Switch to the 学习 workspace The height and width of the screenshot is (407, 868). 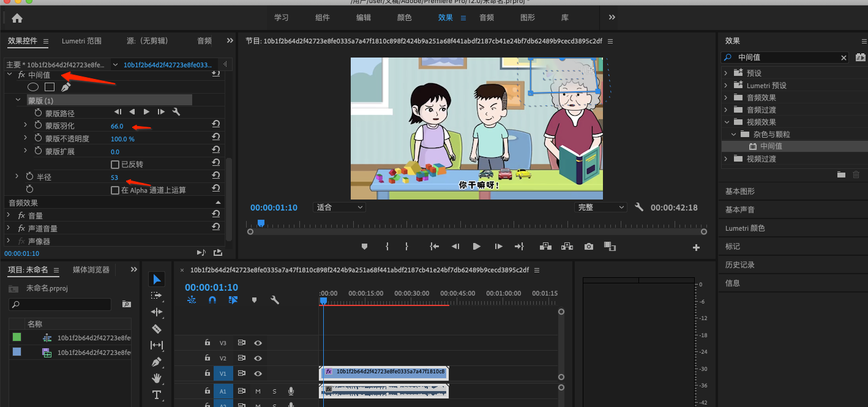[x=282, y=18]
